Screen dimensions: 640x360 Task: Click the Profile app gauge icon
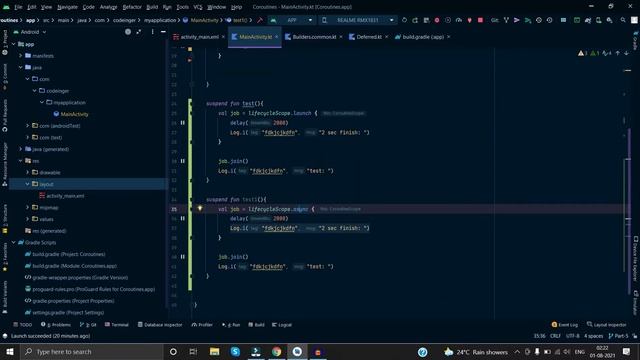tap(459, 20)
